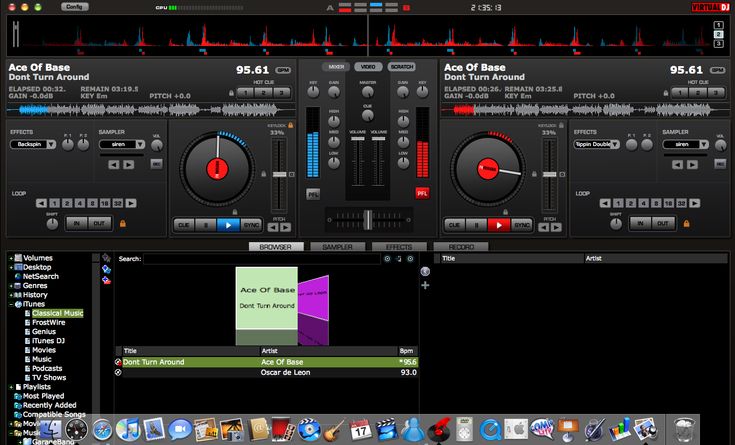Click right deck hot cue 3
The width and height of the screenshot is (735, 445).
(x=715, y=93)
